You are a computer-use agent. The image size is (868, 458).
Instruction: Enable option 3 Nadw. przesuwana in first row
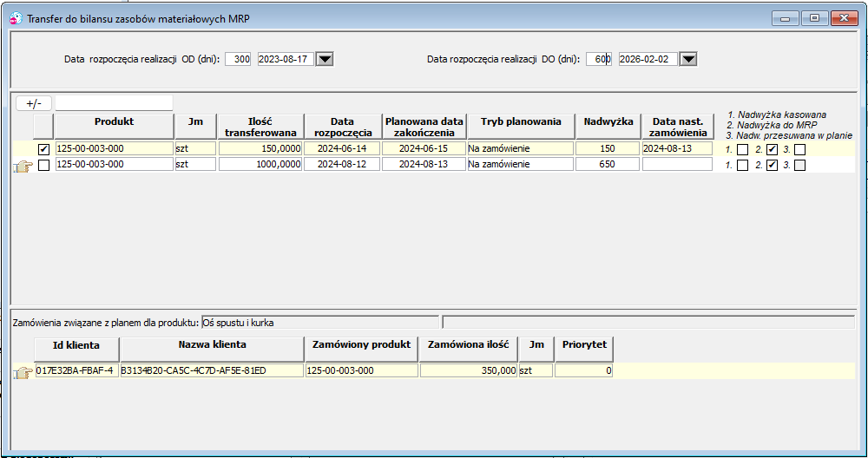(800, 149)
